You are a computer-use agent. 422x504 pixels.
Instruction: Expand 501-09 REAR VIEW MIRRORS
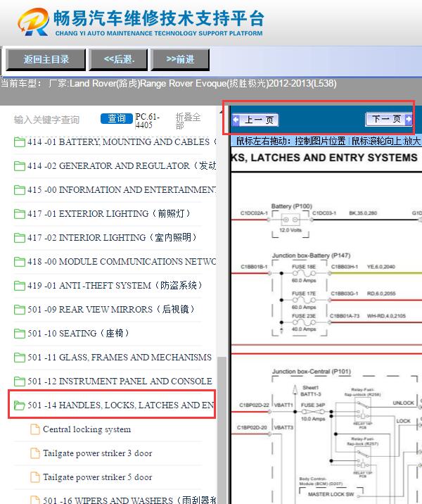(111, 310)
